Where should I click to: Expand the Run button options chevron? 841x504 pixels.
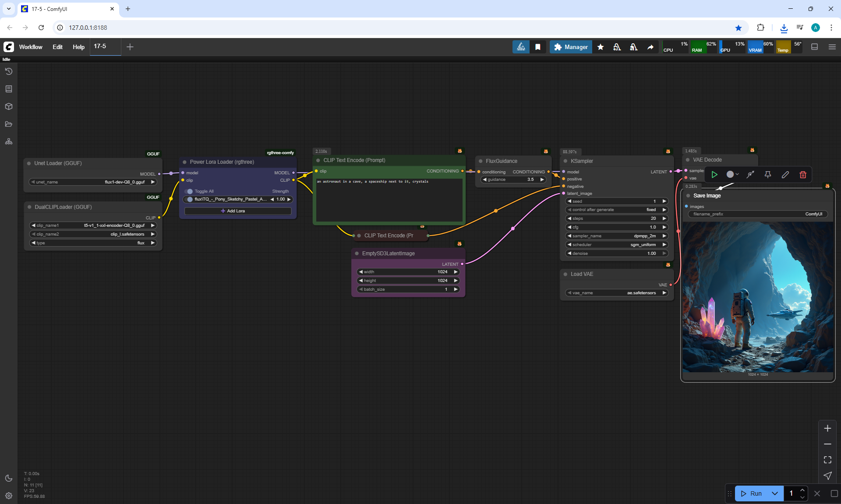[775, 493]
